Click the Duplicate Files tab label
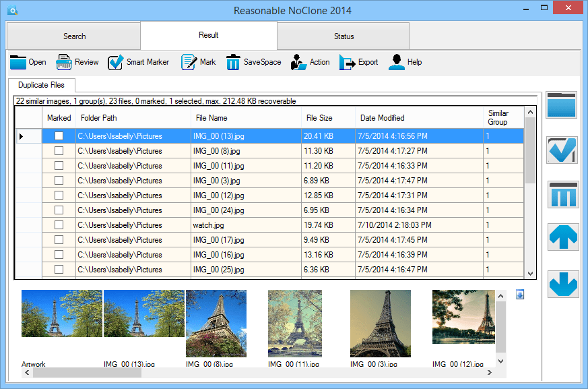 (x=41, y=86)
